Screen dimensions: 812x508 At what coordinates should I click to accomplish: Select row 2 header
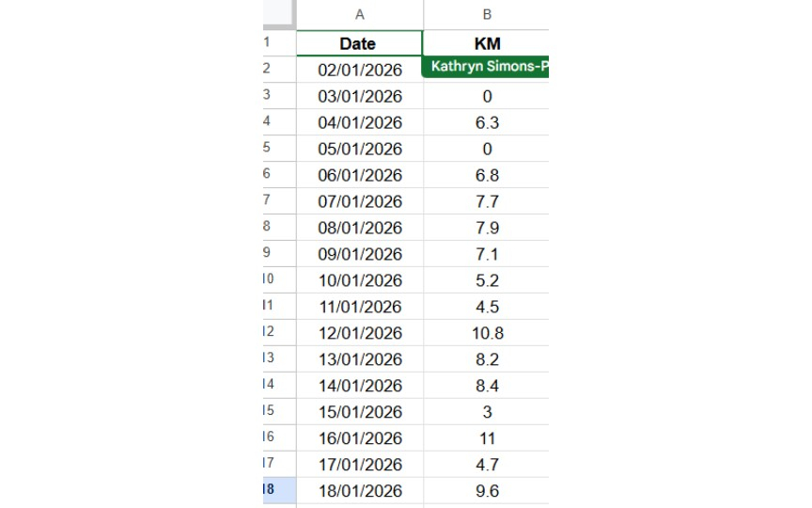pos(279,69)
